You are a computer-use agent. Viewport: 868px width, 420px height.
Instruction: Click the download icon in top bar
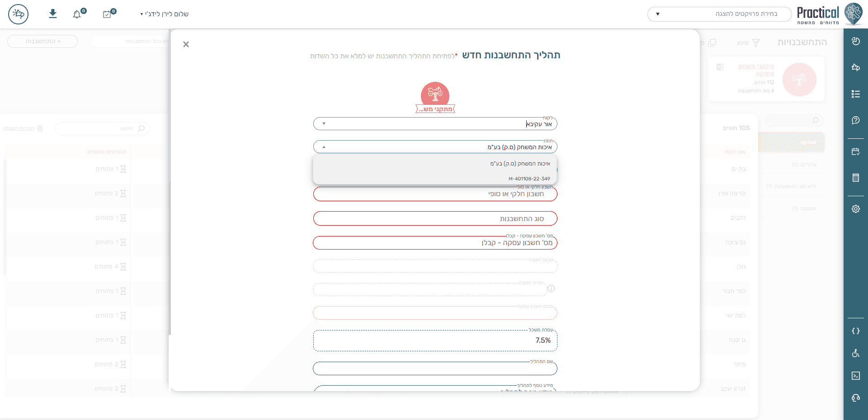coord(53,14)
